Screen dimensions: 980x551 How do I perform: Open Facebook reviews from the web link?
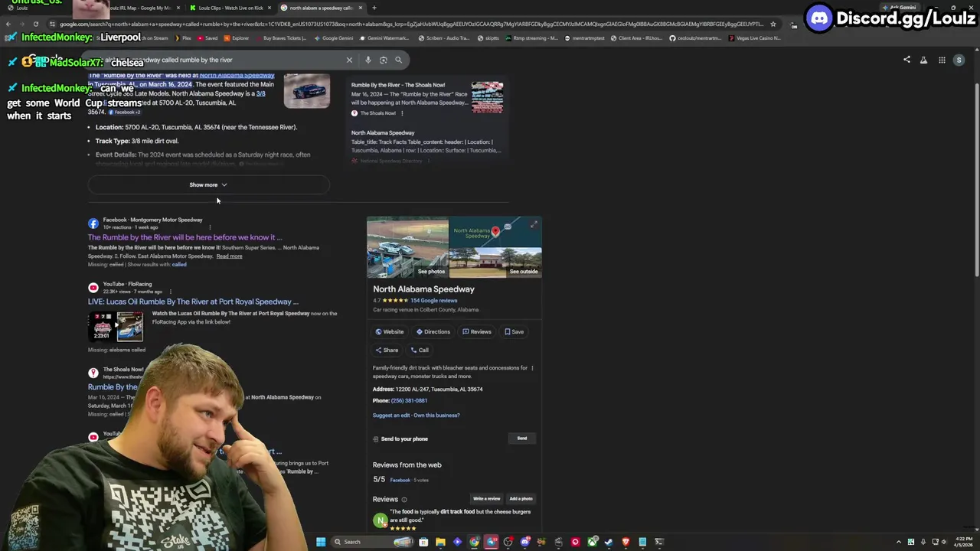400,480
